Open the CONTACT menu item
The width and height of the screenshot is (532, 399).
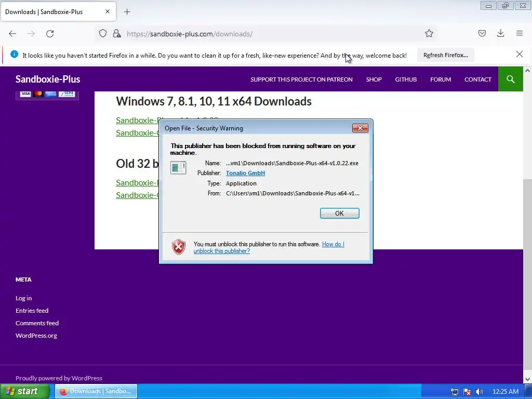tap(478, 79)
